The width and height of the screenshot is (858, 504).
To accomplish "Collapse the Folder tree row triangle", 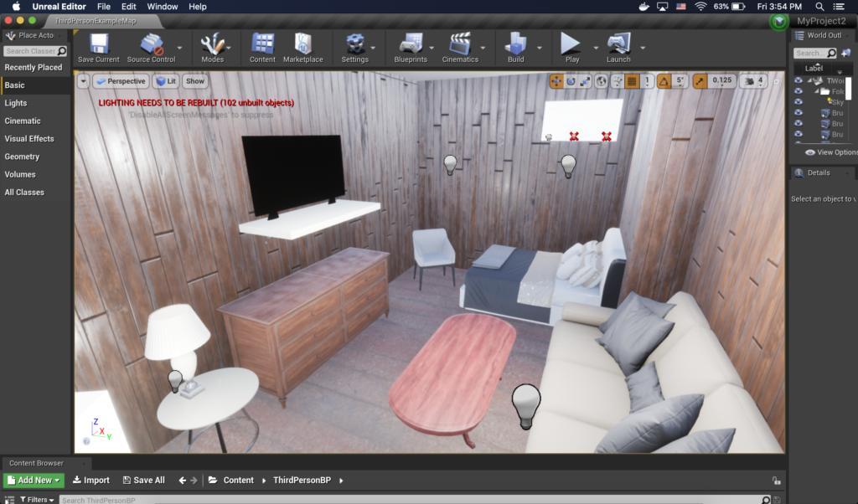I will (816, 90).
